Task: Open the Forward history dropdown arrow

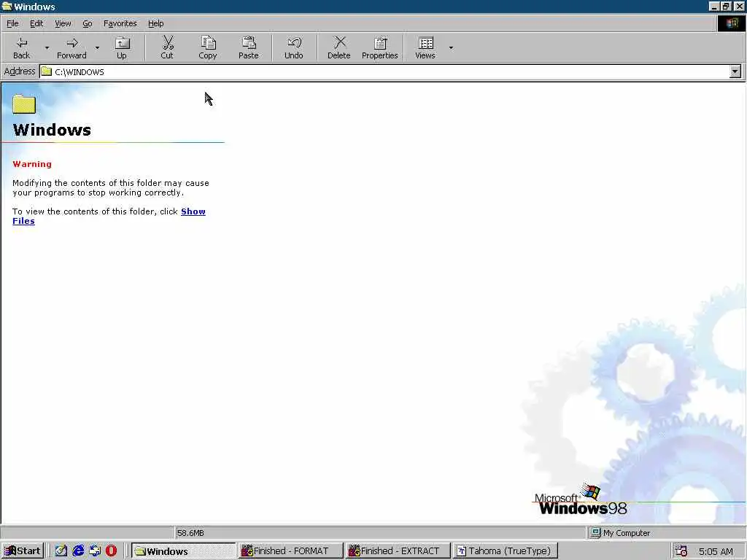Action: point(97,47)
